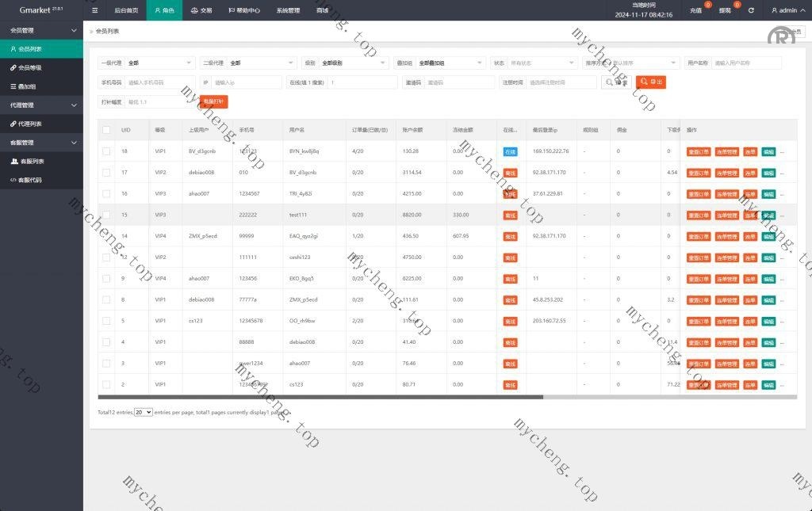812x511 pixels.
Task: Open the 充值 recharge notification icon
Action: pyautogui.click(x=695, y=10)
